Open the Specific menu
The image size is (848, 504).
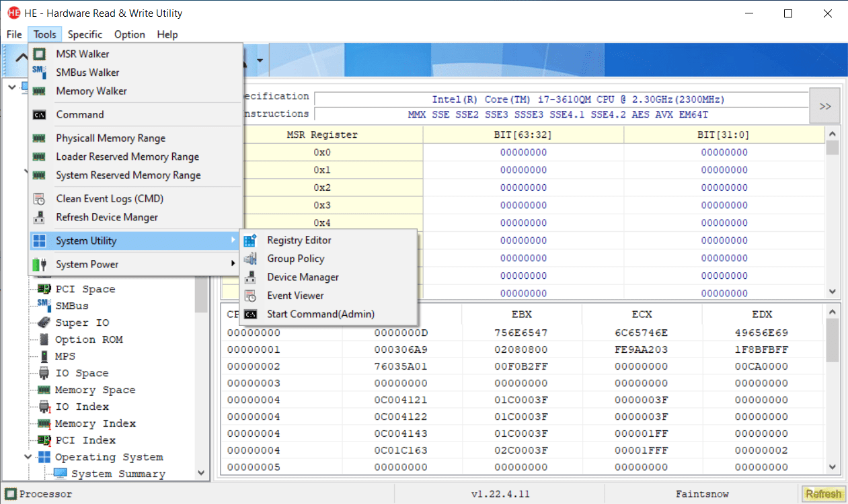(85, 34)
